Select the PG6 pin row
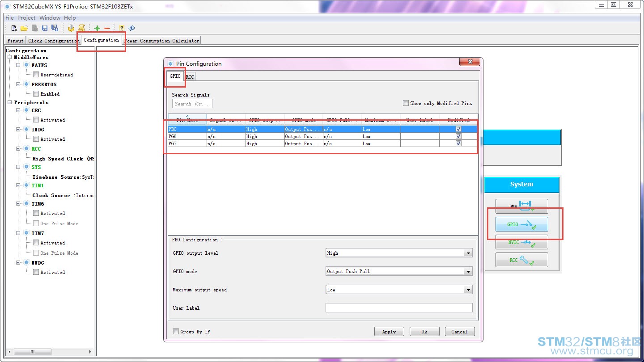This screenshot has width=644, height=362. tap(323, 136)
